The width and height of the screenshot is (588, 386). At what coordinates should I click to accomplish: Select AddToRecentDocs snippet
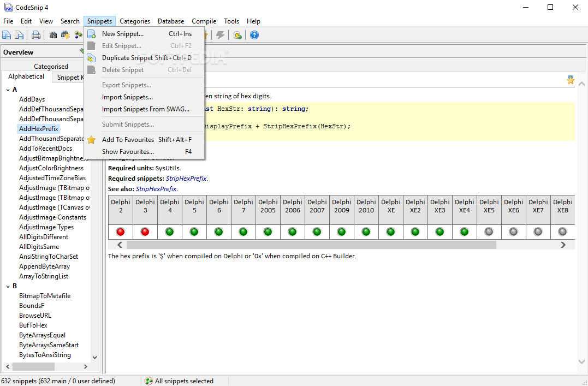[45, 149]
